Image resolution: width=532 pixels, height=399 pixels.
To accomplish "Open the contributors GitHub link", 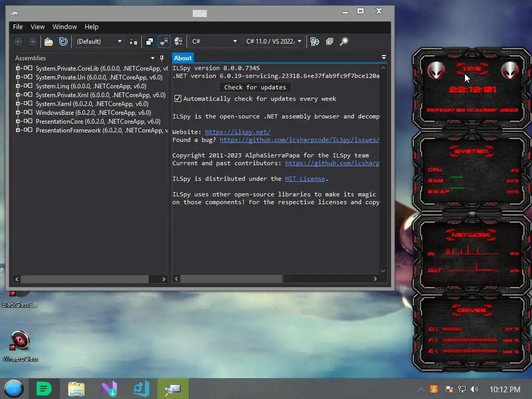I will point(332,163).
